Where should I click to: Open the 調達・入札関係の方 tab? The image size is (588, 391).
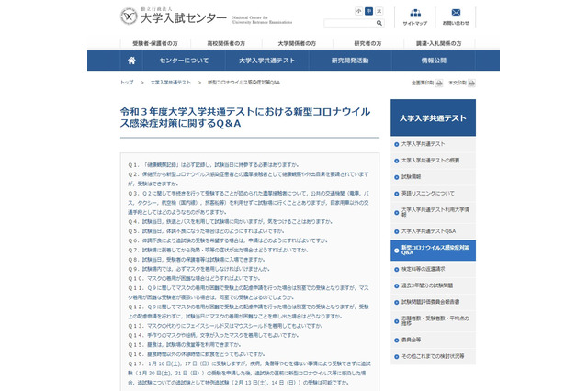(439, 43)
